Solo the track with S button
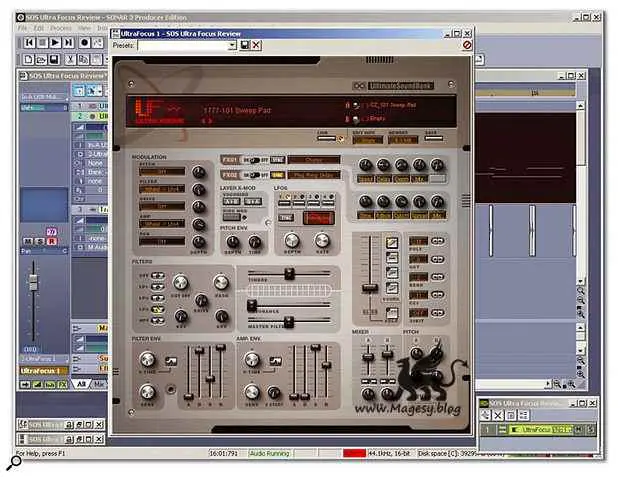This screenshot has width=620, height=477. 40,241
